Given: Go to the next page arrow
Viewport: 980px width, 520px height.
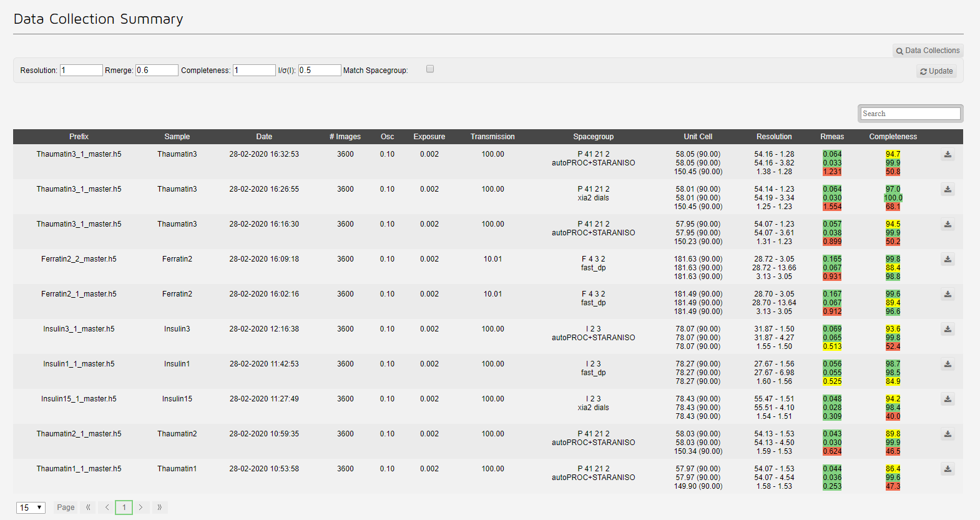Looking at the screenshot, I should coord(141,508).
